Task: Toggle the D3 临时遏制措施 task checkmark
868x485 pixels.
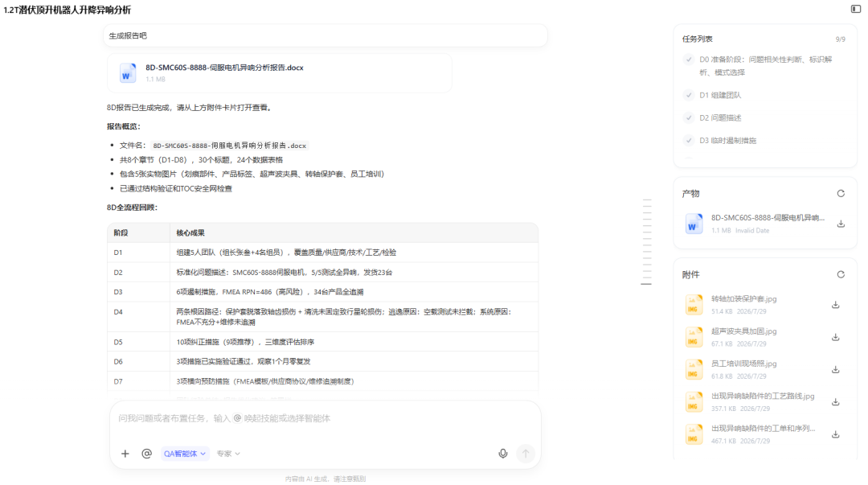Action: point(689,141)
